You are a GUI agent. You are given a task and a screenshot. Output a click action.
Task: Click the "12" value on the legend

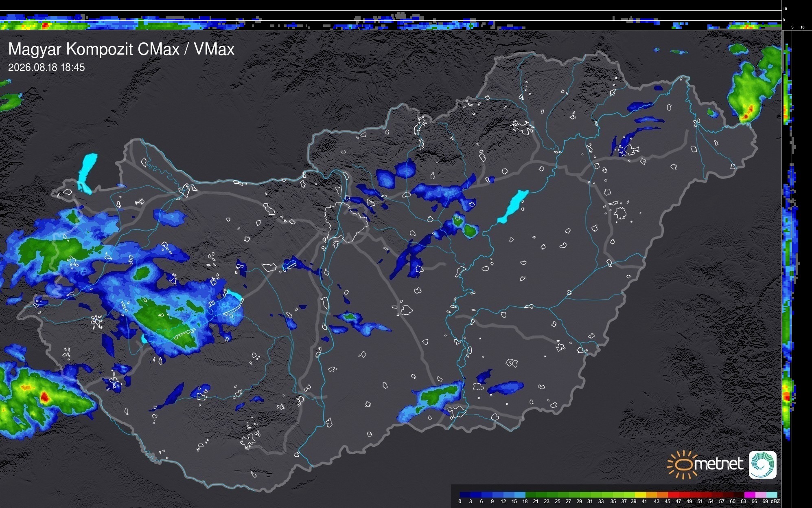point(503,501)
